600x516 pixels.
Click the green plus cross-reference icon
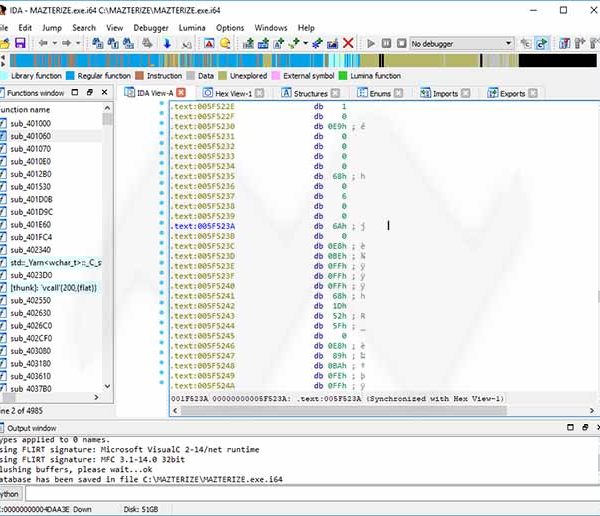294,43
